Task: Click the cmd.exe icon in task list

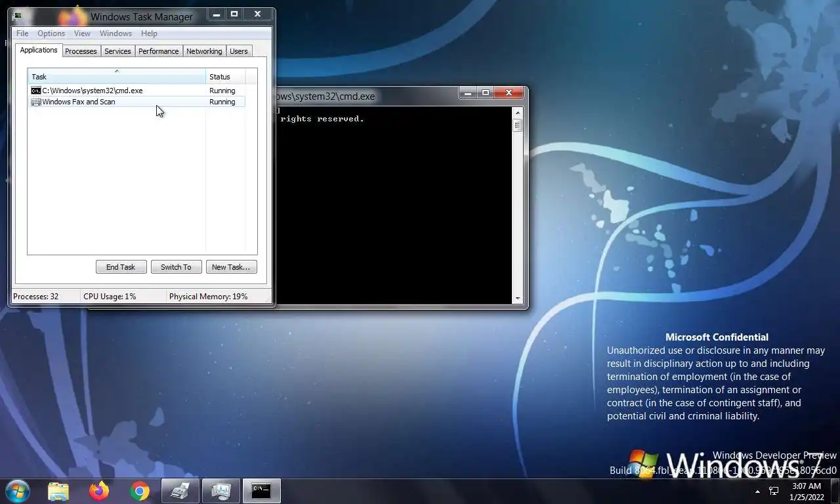Action: point(36,91)
